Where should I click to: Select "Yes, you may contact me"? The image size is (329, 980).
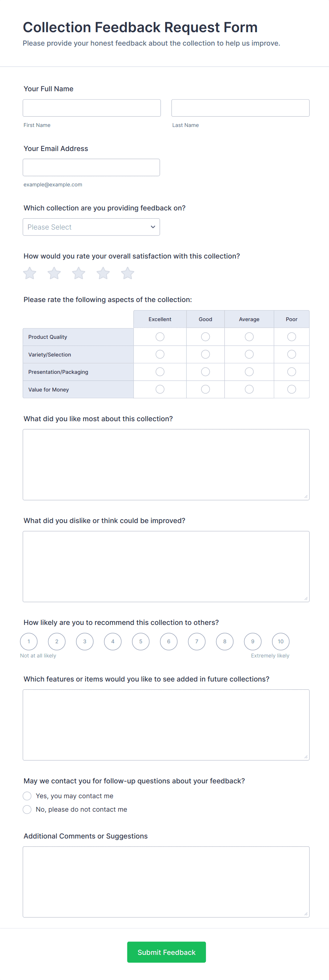(x=27, y=796)
